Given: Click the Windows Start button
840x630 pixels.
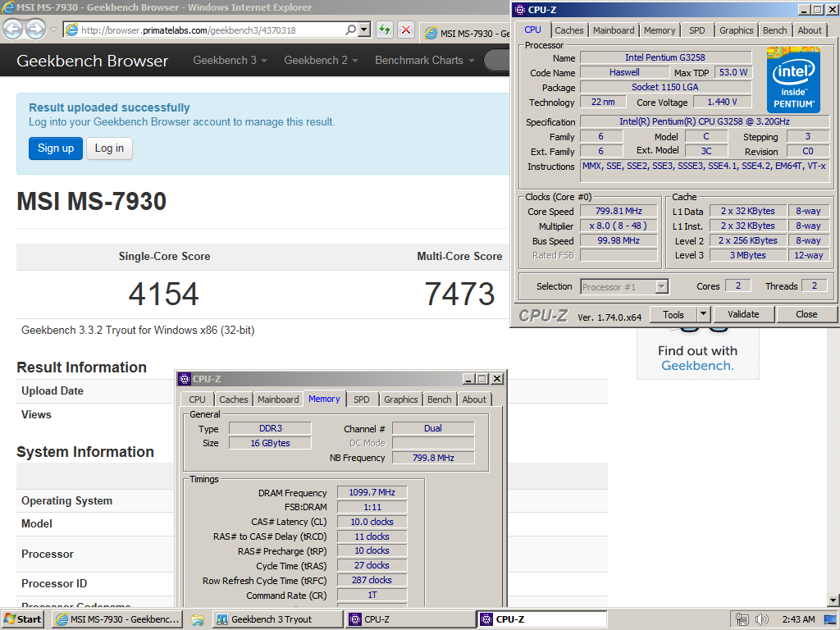Looking at the screenshot, I should 22,619.
